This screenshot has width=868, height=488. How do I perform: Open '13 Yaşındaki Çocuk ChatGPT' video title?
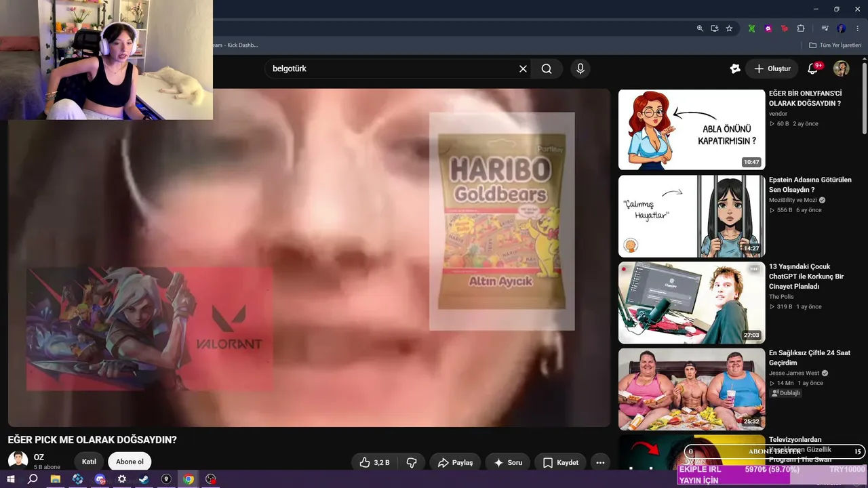pos(806,277)
